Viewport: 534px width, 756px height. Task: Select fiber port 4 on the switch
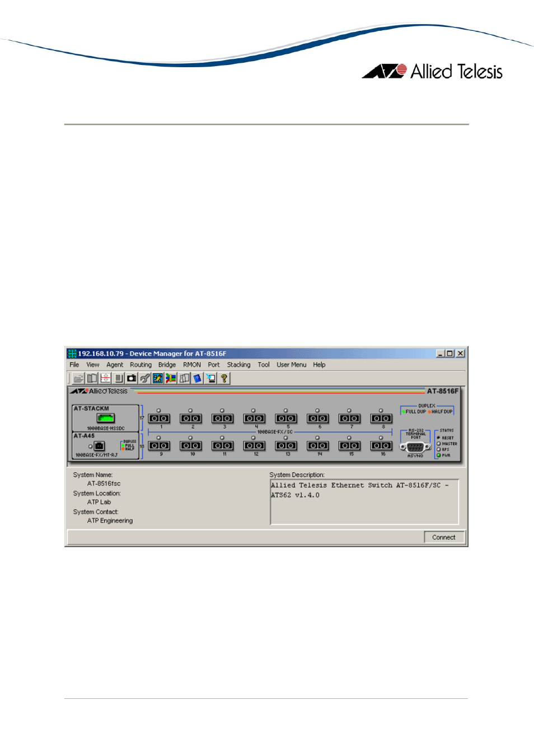click(x=254, y=418)
